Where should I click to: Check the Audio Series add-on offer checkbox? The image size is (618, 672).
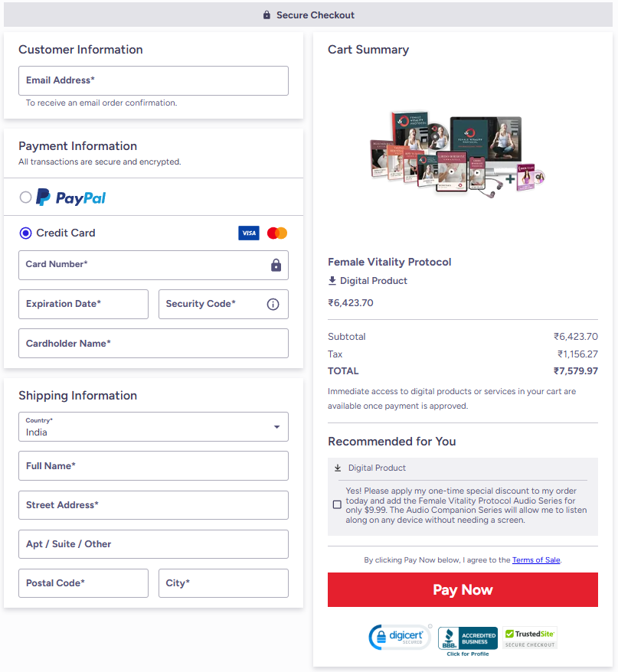[337, 504]
